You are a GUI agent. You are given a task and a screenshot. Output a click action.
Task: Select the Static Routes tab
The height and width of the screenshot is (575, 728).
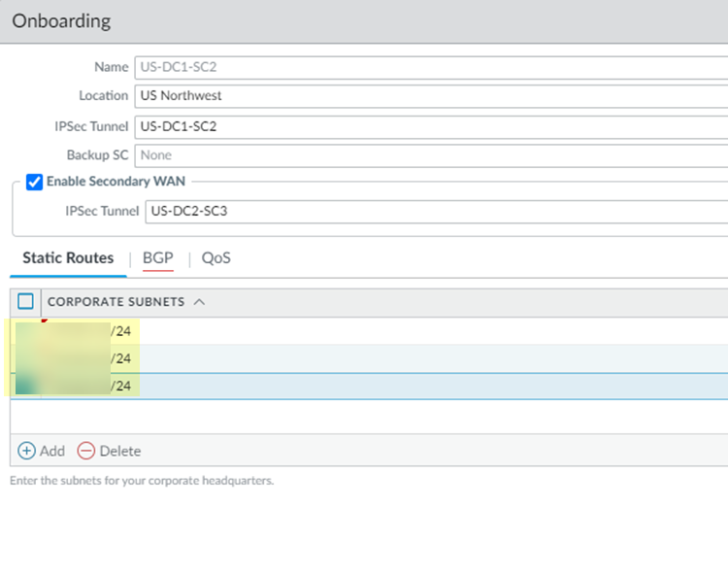(x=68, y=258)
